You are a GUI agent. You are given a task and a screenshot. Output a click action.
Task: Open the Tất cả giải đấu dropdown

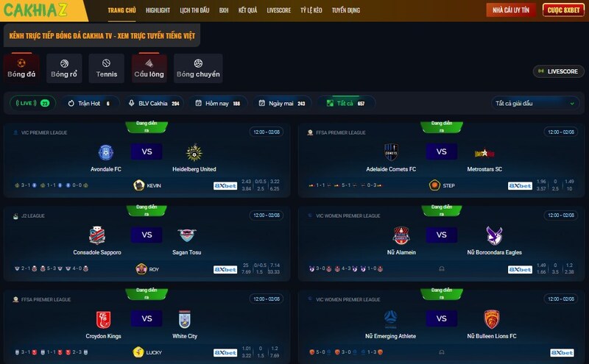tap(535, 103)
